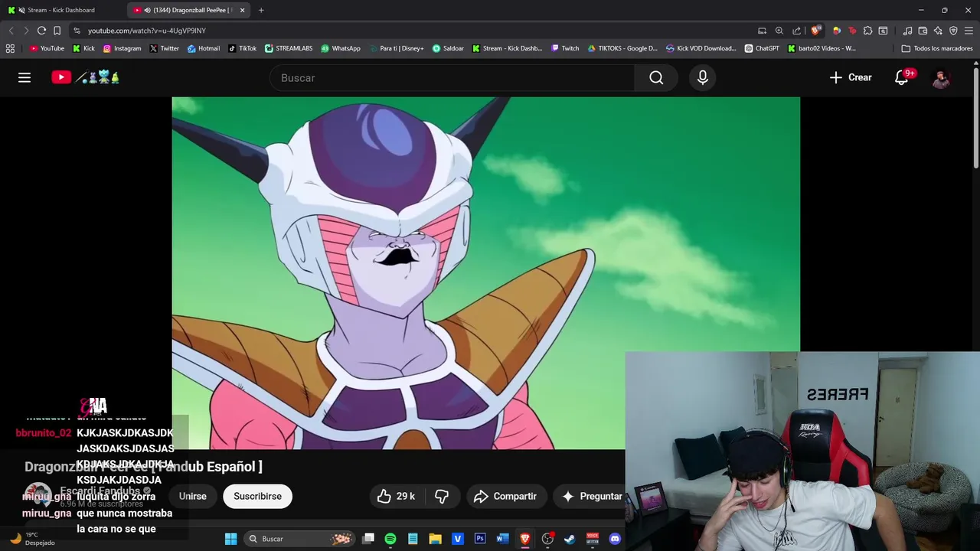Image resolution: width=980 pixels, height=551 pixels.
Task: Pause the Dragonball video player
Action: tap(485, 272)
